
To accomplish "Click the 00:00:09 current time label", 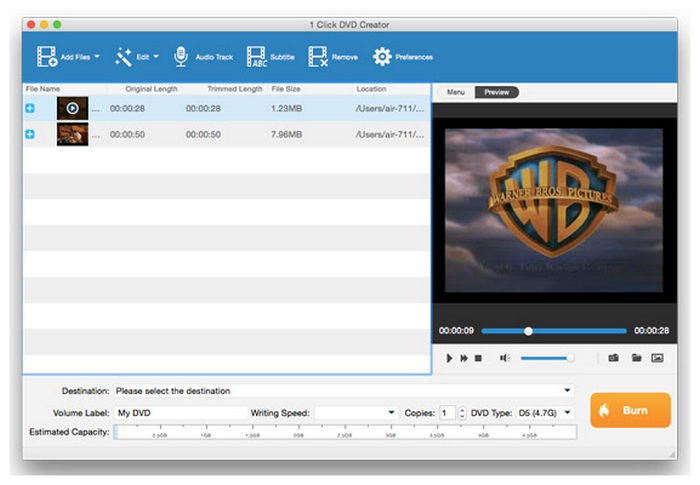I will pos(456,330).
